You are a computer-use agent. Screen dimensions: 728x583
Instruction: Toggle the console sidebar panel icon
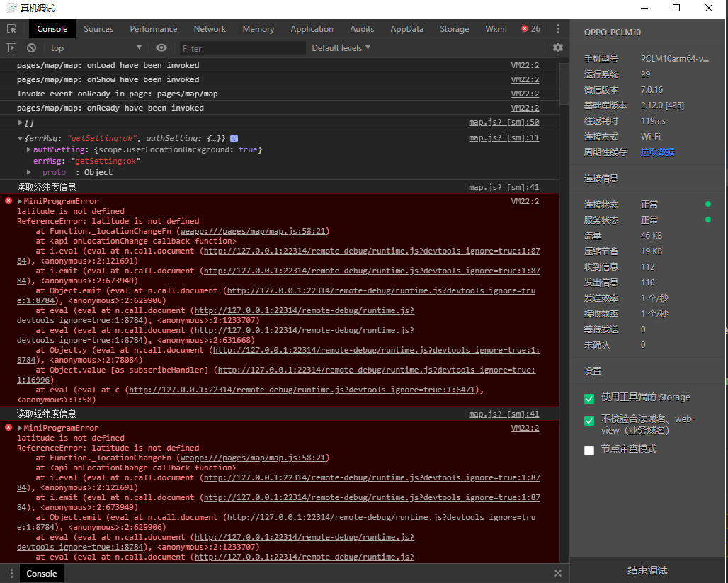(x=11, y=48)
